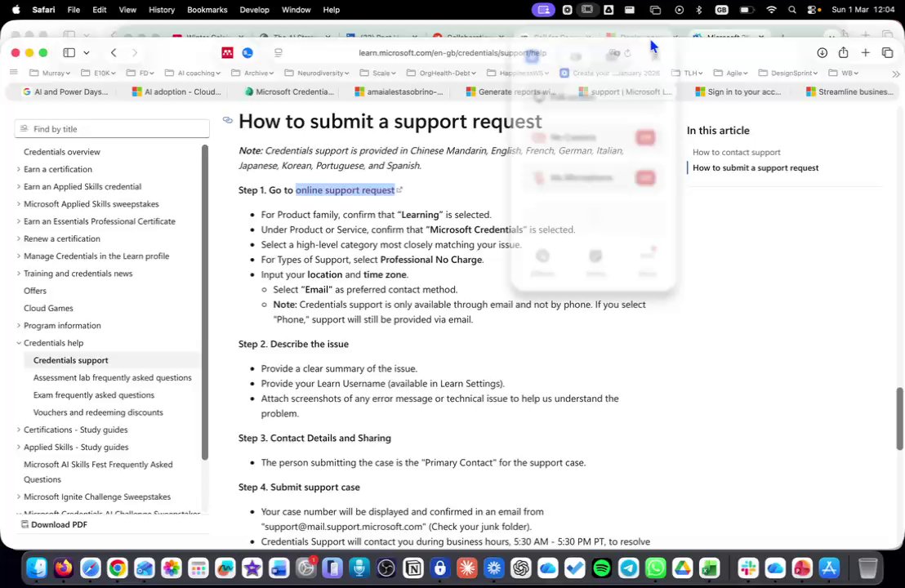Launch Firefox from the Dock

point(64,568)
